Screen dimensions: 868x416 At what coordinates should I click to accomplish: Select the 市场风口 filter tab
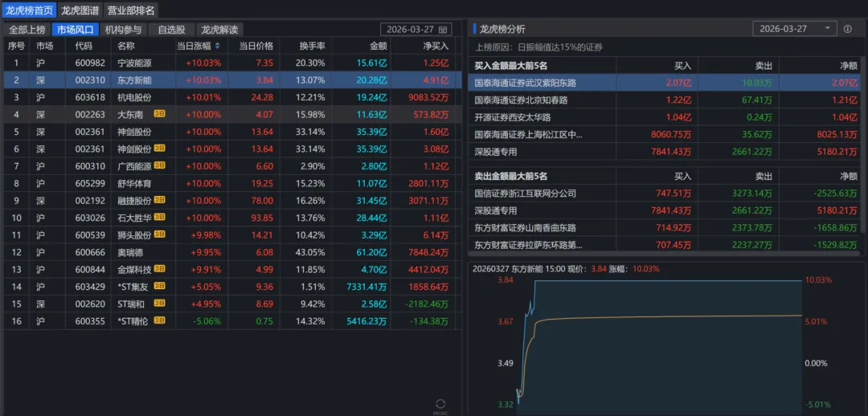[76, 30]
